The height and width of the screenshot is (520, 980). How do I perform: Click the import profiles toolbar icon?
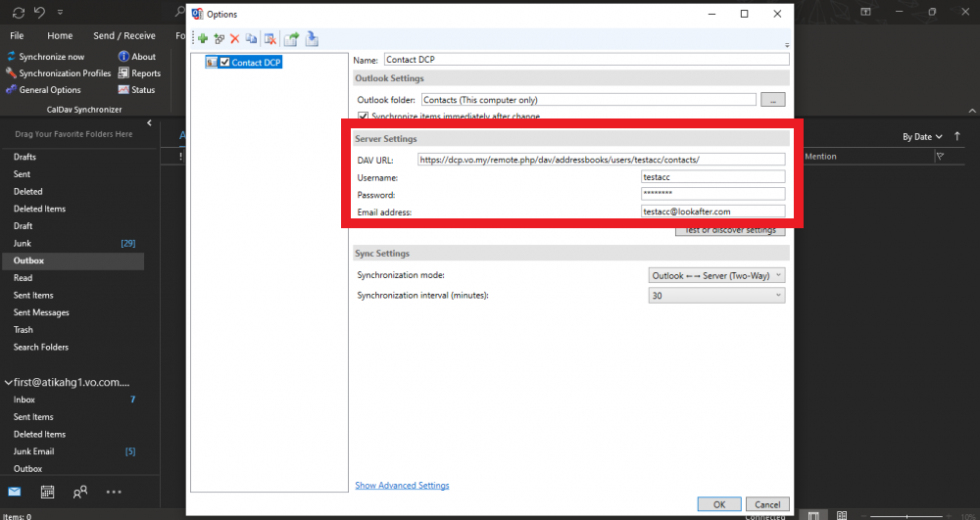[x=312, y=39]
